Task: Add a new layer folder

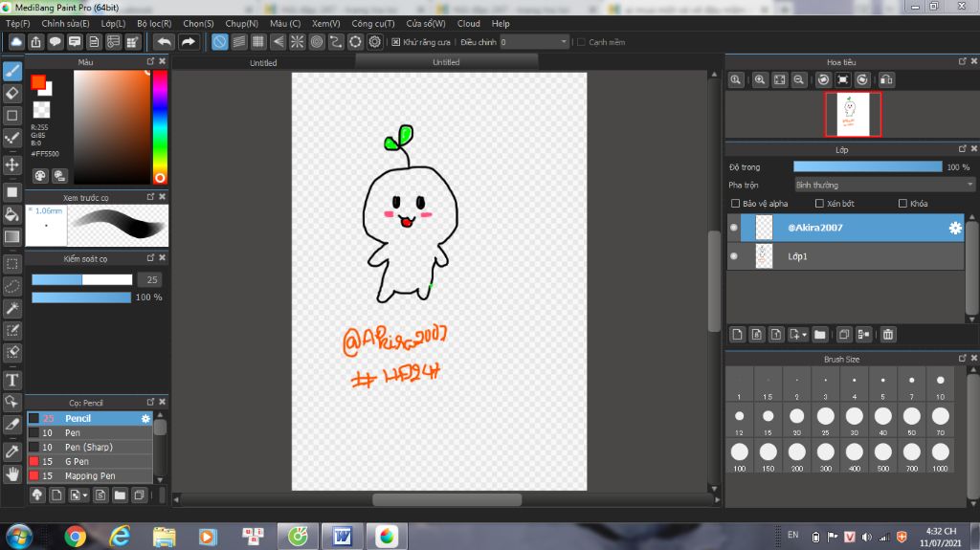Action: point(820,335)
